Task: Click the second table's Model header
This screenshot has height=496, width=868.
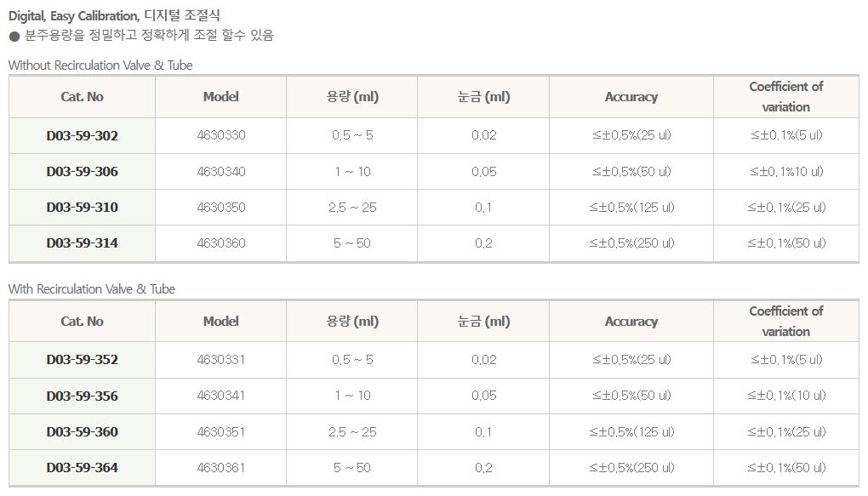Action: point(220,322)
